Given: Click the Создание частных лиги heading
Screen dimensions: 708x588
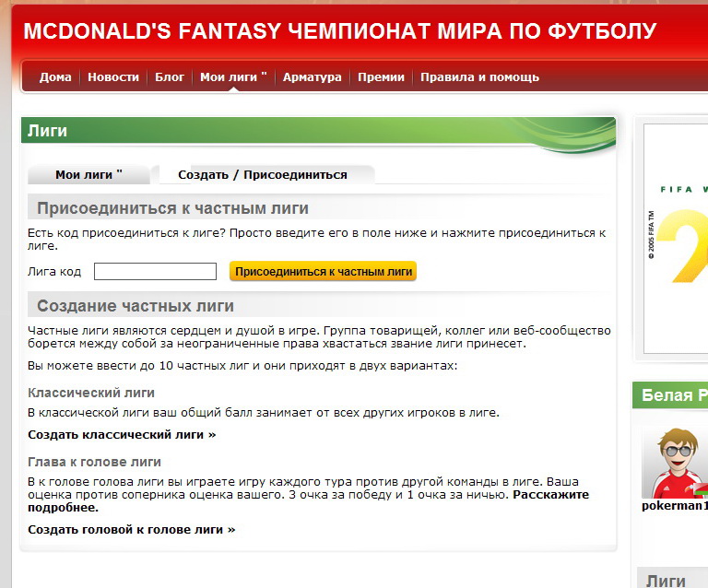Looking at the screenshot, I should (136, 306).
